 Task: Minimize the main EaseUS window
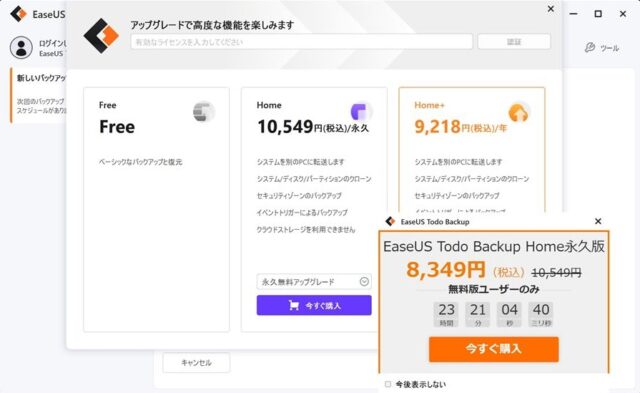point(573,14)
